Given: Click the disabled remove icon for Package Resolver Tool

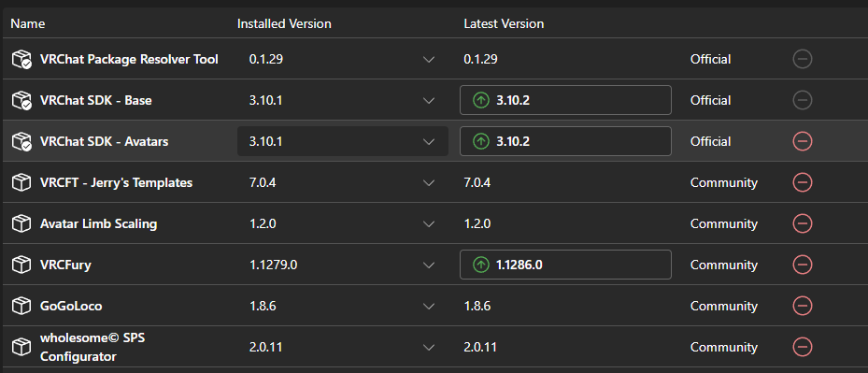Looking at the screenshot, I should (802, 59).
